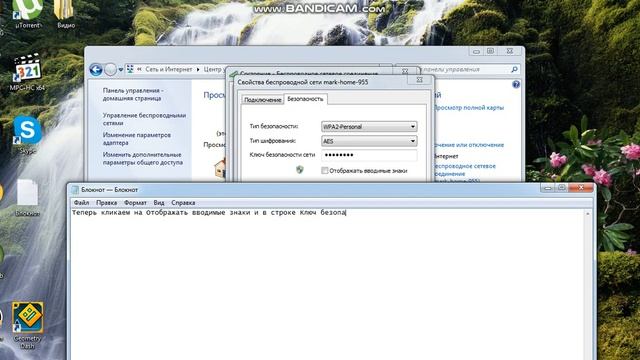
Task: Open Файл menu in Notepad
Action: pyautogui.click(x=81, y=203)
